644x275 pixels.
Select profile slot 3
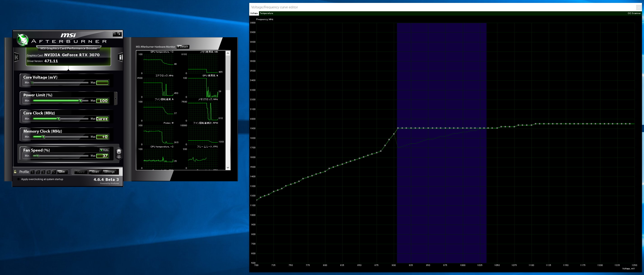[43, 172]
